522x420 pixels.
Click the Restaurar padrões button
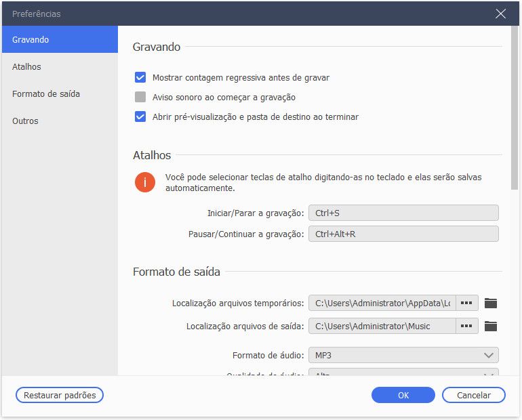point(60,395)
